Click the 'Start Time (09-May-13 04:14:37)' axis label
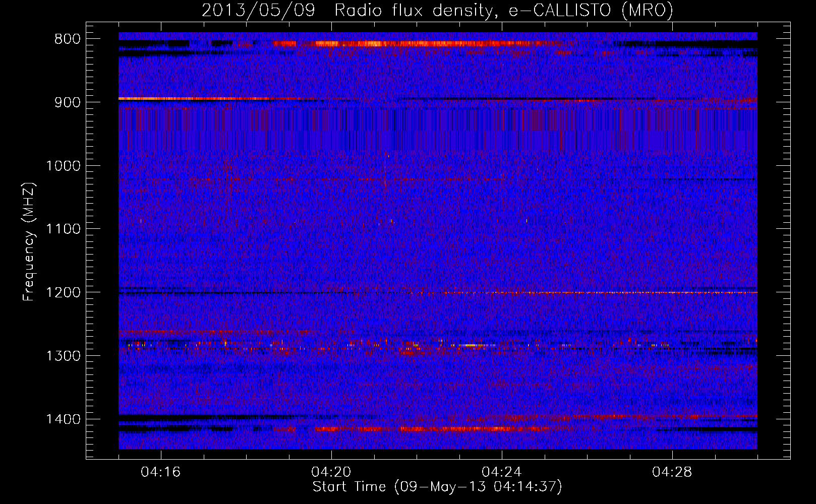Image resolution: width=816 pixels, height=504 pixels. (x=437, y=487)
